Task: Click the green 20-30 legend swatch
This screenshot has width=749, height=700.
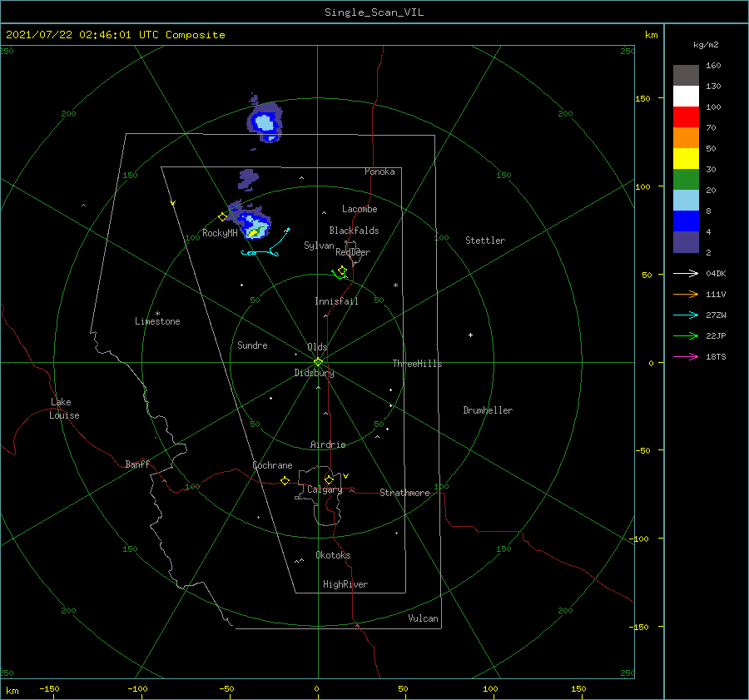Action: (686, 180)
